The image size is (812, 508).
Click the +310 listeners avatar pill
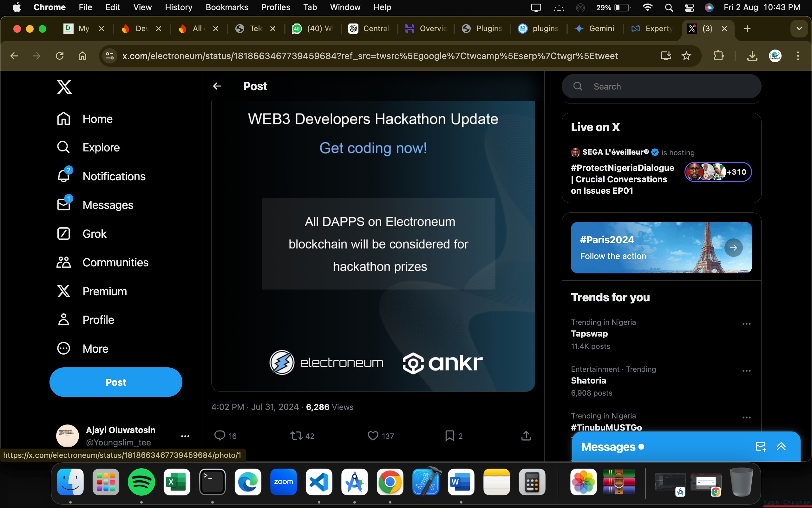[718, 172]
